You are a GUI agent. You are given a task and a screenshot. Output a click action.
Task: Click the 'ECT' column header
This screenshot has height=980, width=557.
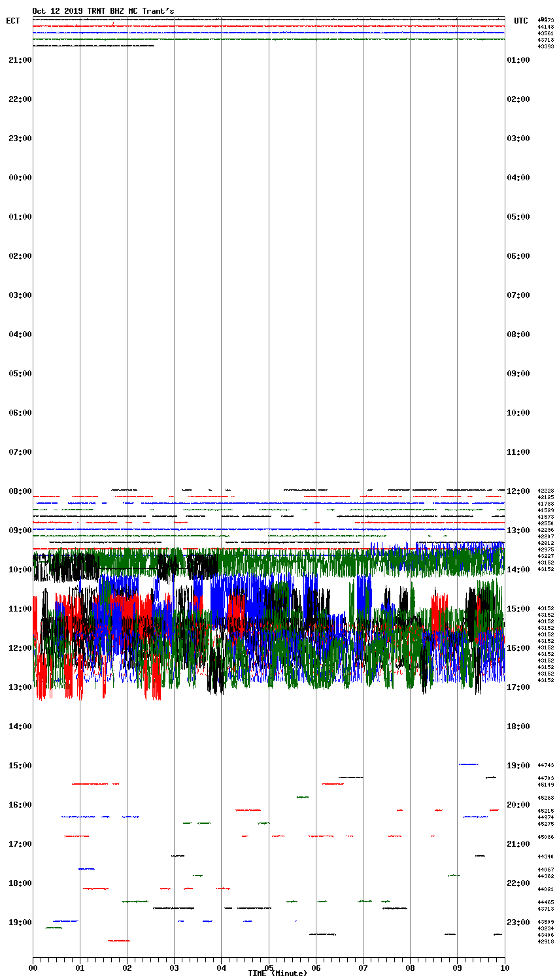pos(13,21)
